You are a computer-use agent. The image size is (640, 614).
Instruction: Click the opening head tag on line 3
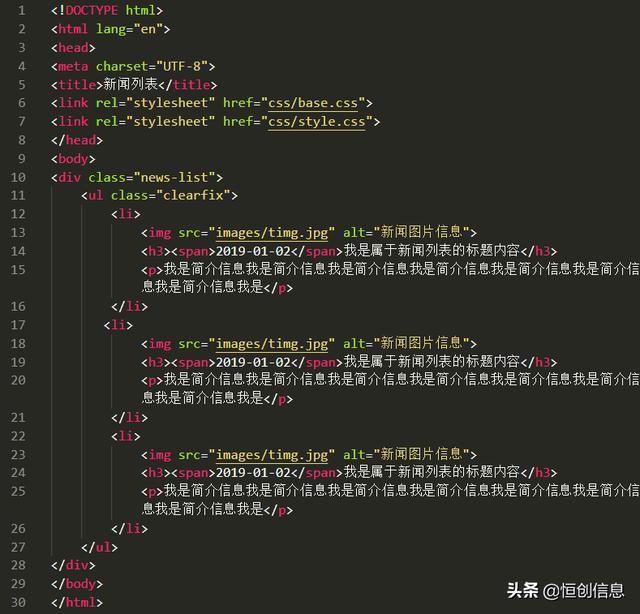tap(73, 48)
